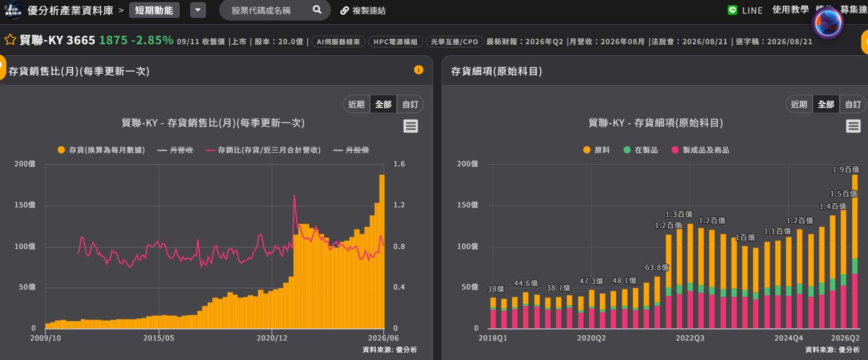868x360 pixels.
Task: Select 近期 range in 存貨細項 panel
Action: [799, 104]
